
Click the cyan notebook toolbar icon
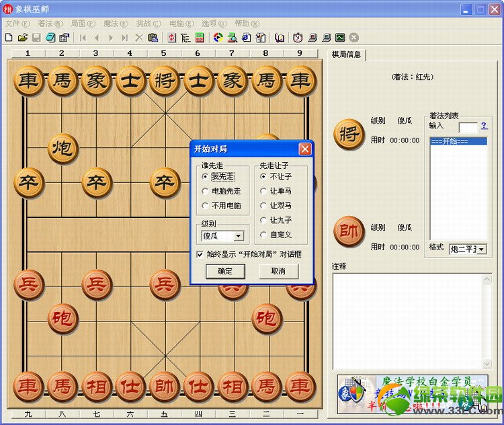coord(50,38)
